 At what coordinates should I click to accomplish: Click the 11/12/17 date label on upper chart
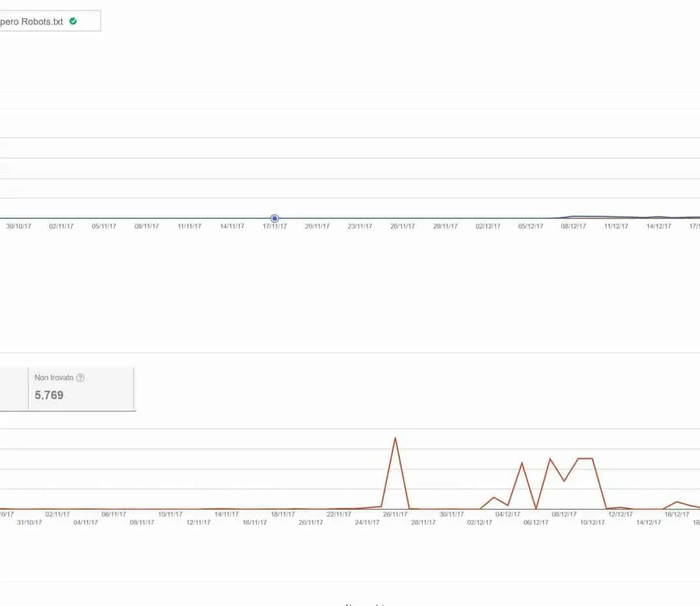616,226
